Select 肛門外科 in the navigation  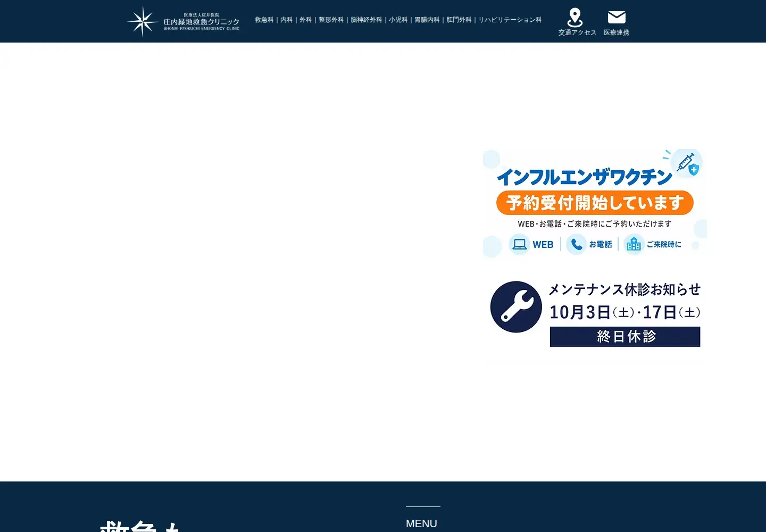(459, 20)
